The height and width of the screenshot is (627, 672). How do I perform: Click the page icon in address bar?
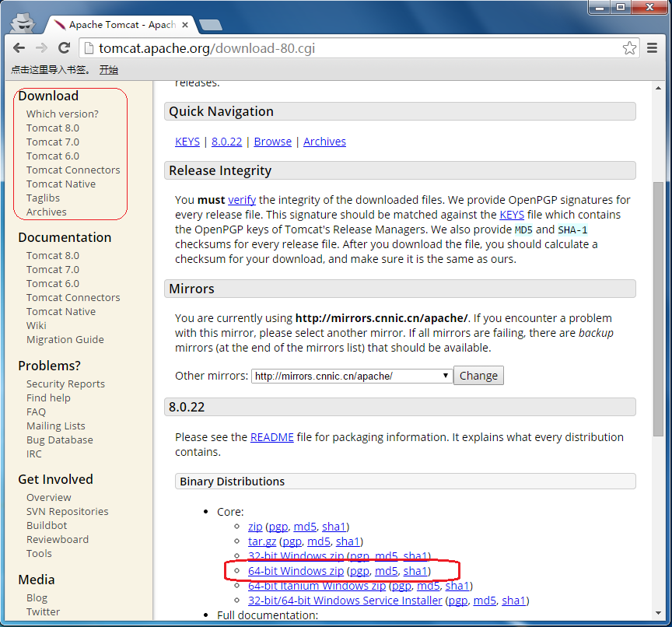point(89,48)
